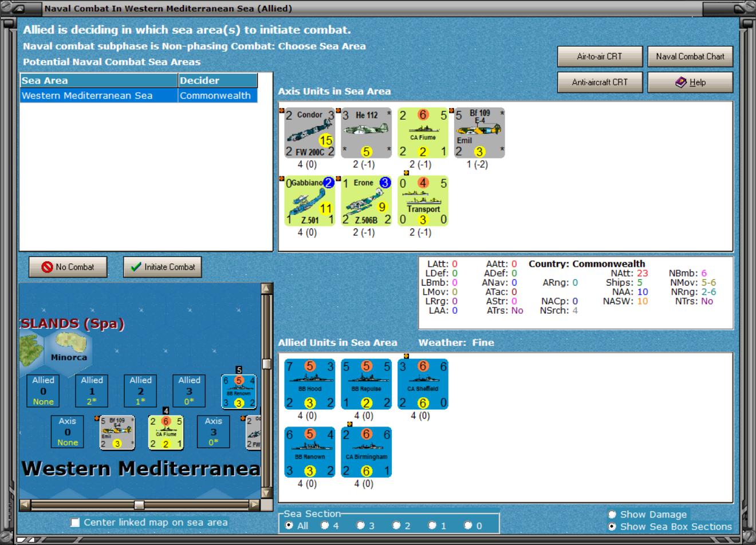Click the Sea Area column header

pyautogui.click(x=99, y=81)
